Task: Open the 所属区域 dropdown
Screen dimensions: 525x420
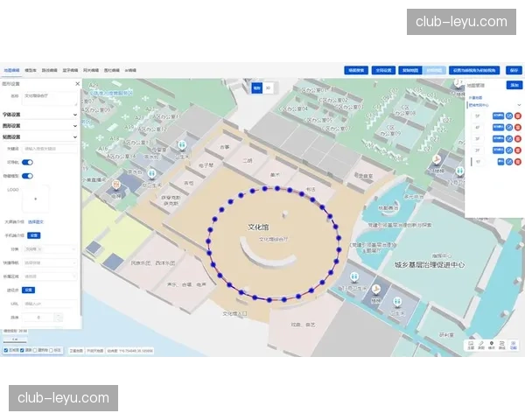Action: coord(50,276)
